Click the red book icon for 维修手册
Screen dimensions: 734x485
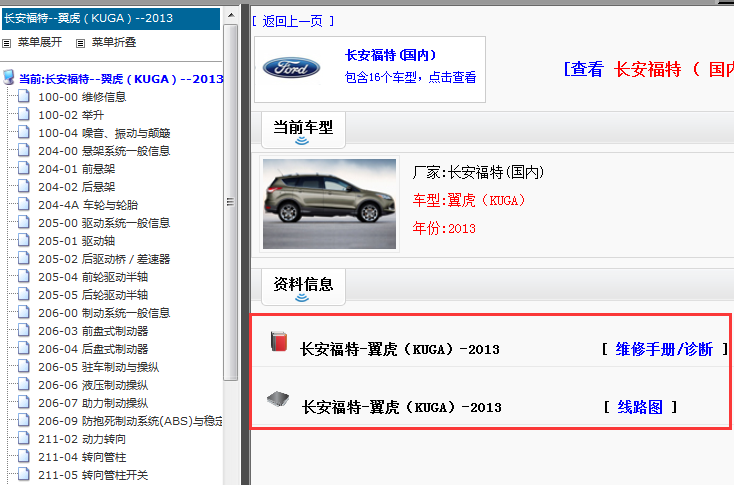[x=279, y=341]
